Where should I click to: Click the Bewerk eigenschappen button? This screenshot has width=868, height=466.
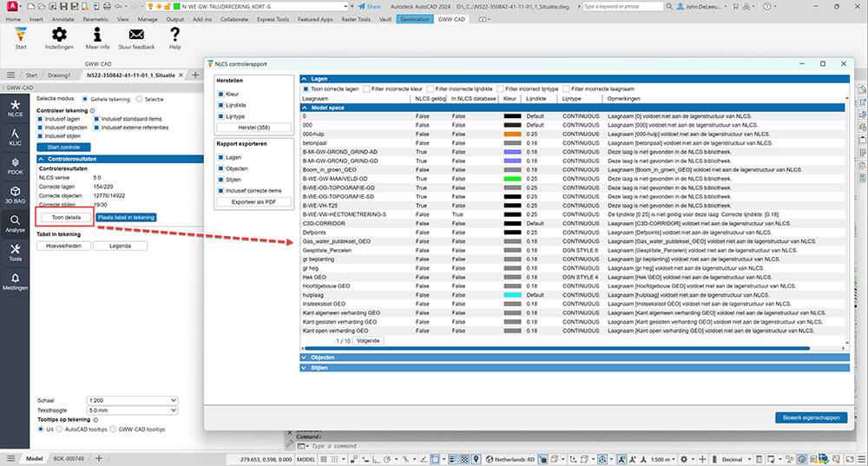[811, 418]
